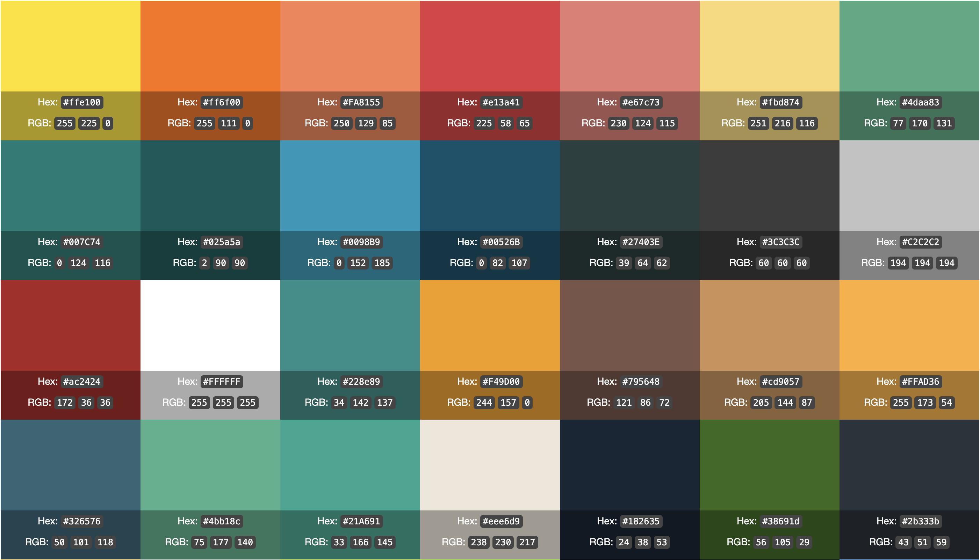
Task: Click the yellow #ffe100 color swatch
Action: point(71,46)
